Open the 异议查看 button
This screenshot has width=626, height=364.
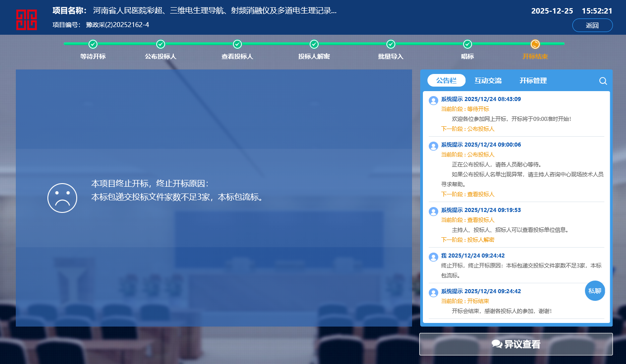click(x=516, y=344)
